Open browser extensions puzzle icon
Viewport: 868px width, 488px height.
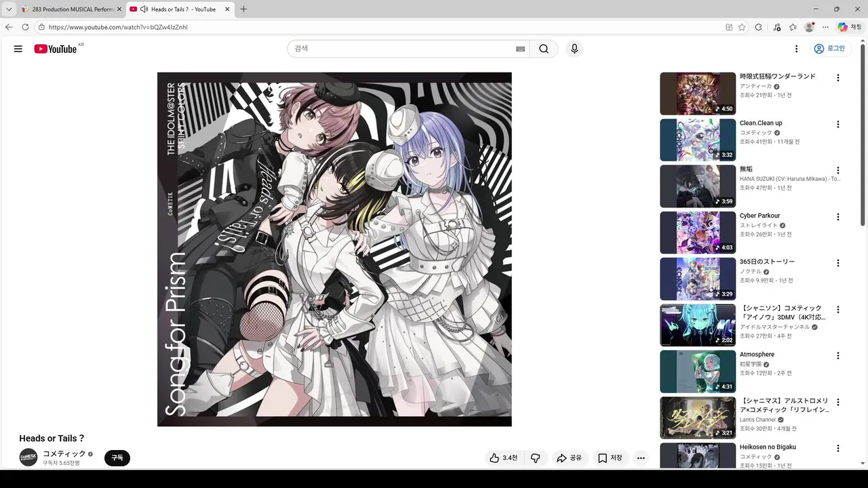click(x=758, y=27)
